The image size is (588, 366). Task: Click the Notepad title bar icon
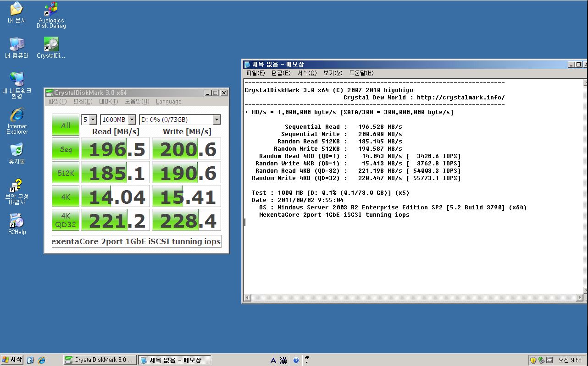coord(247,65)
